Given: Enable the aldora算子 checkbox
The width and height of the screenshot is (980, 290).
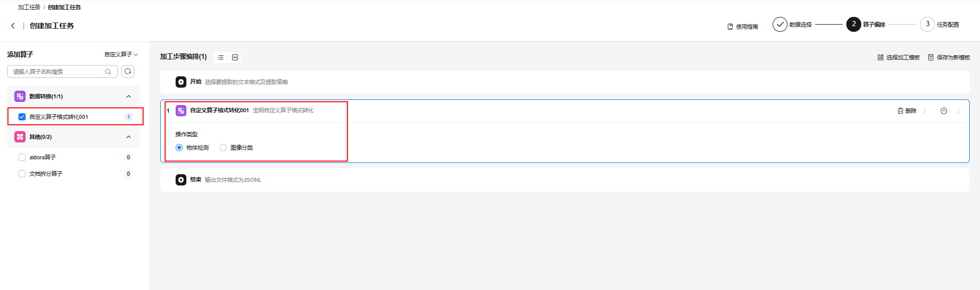Looking at the screenshot, I should [22, 157].
